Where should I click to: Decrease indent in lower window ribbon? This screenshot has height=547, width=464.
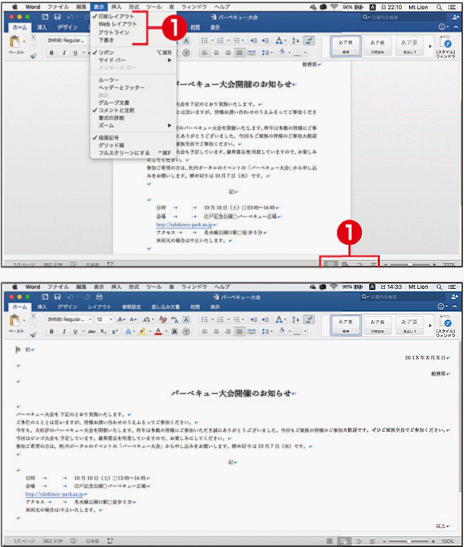[x=254, y=319]
